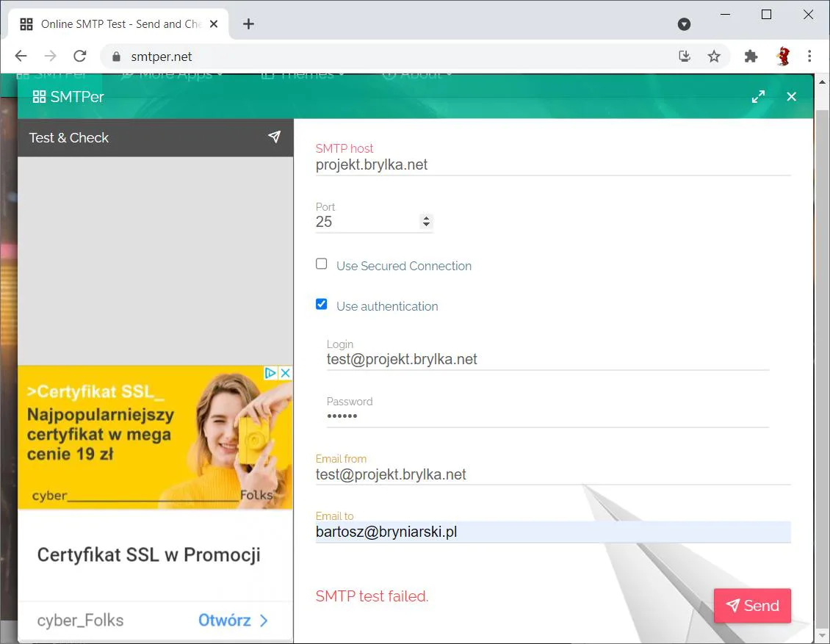
Task: Expand the SMTPer panel to fullscreen
Action: click(758, 97)
